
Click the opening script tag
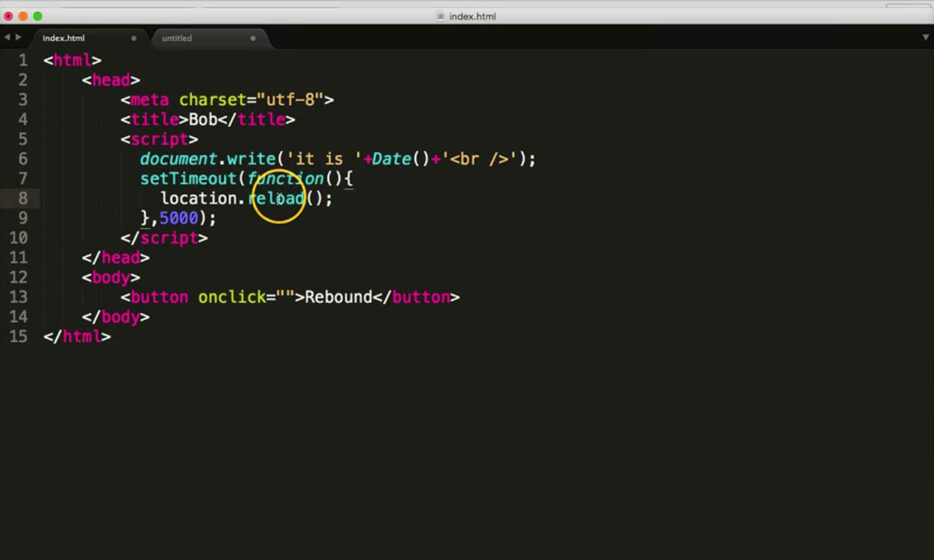pos(159,140)
